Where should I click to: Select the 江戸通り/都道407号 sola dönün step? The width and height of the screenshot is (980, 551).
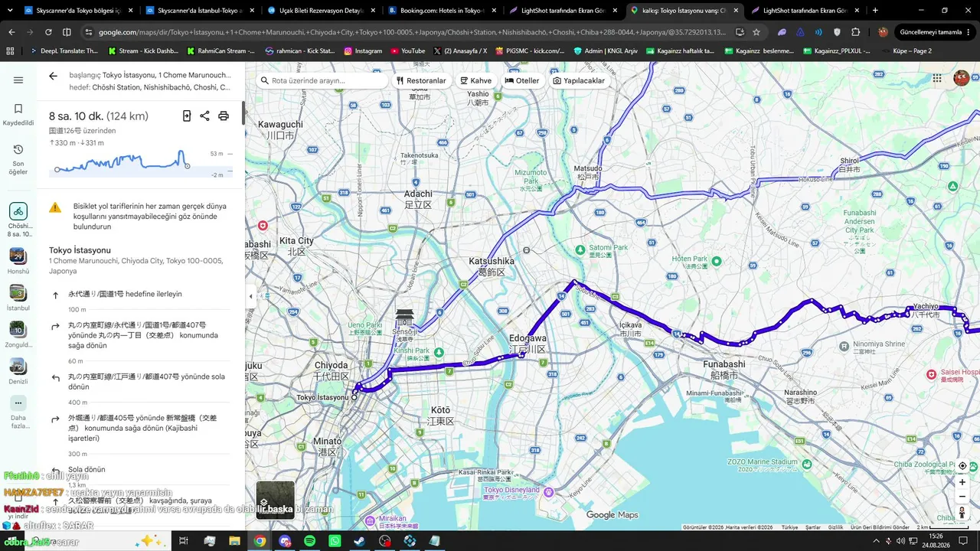pyautogui.click(x=139, y=381)
